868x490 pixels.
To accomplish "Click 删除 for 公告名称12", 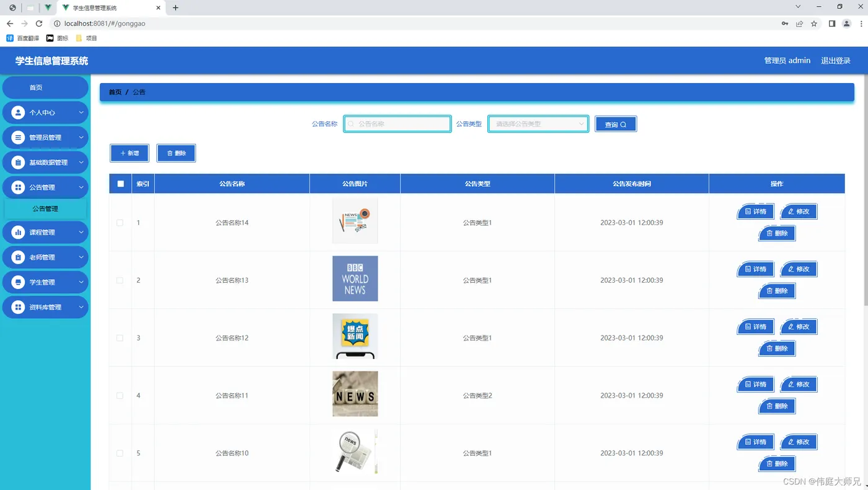I will click(777, 349).
